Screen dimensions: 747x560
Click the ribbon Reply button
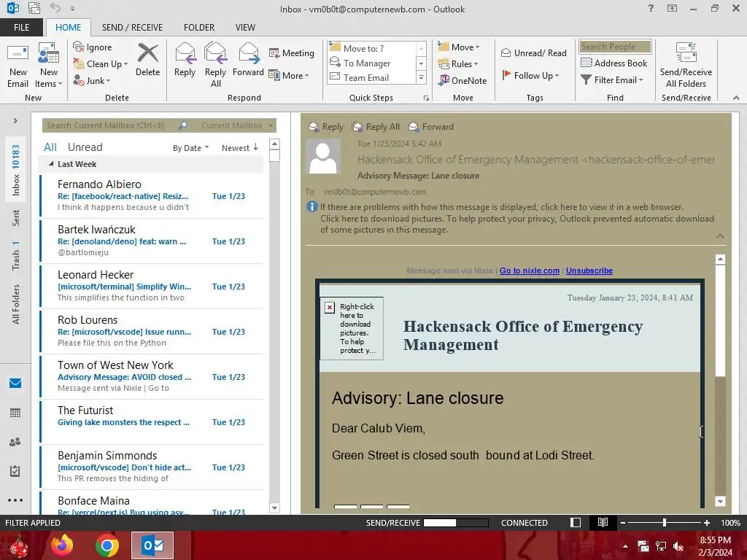coord(185,60)
